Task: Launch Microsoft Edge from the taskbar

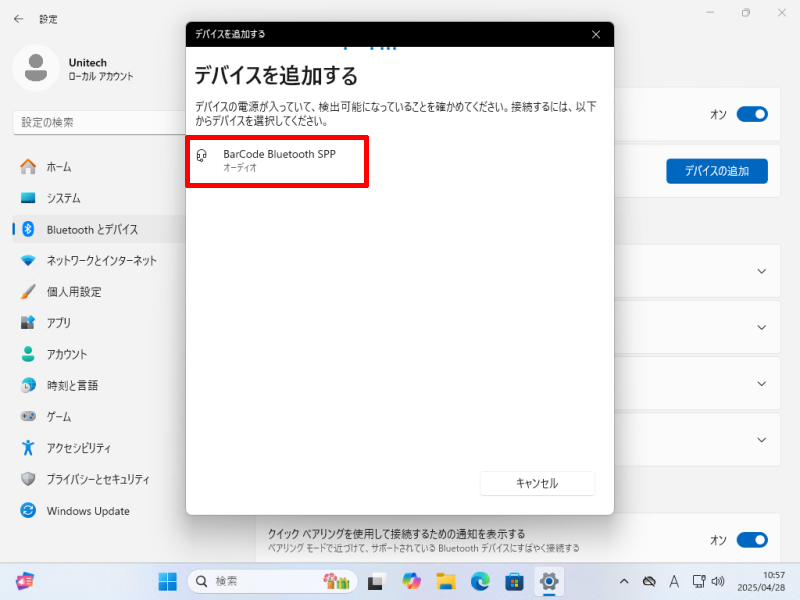Action: point(480,581)
